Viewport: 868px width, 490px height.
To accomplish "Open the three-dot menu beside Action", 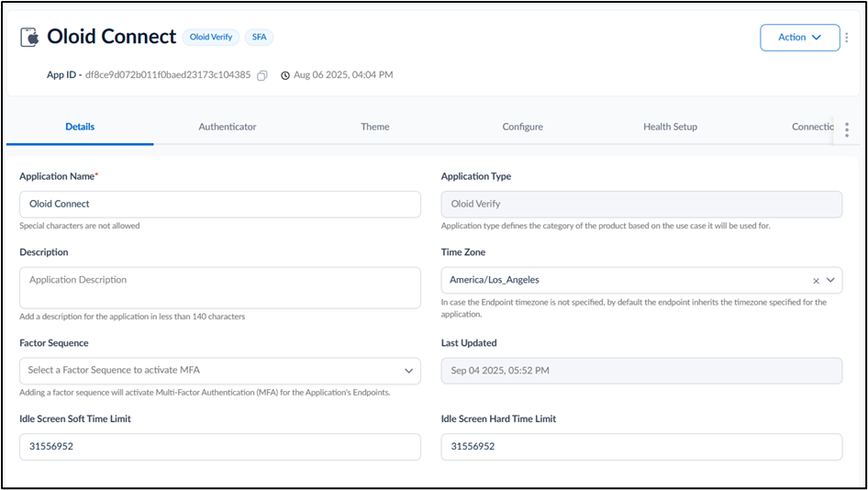I will (x=846, y=38).
